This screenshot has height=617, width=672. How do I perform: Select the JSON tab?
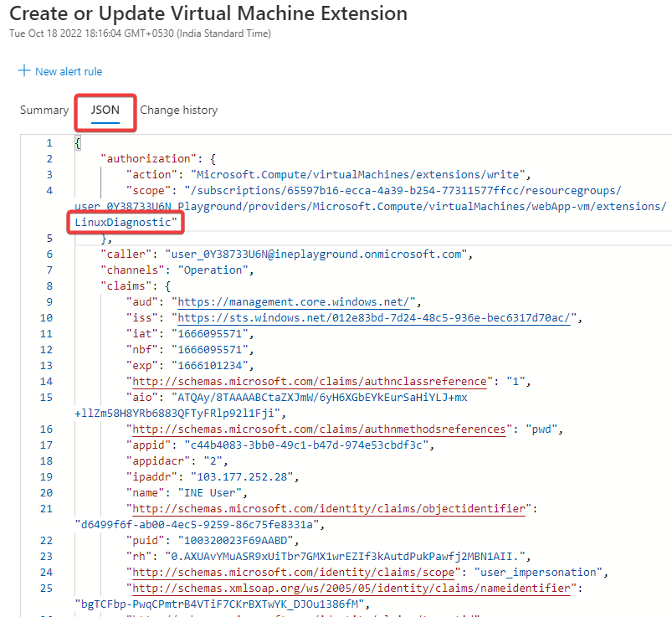[x=105, y=111]
